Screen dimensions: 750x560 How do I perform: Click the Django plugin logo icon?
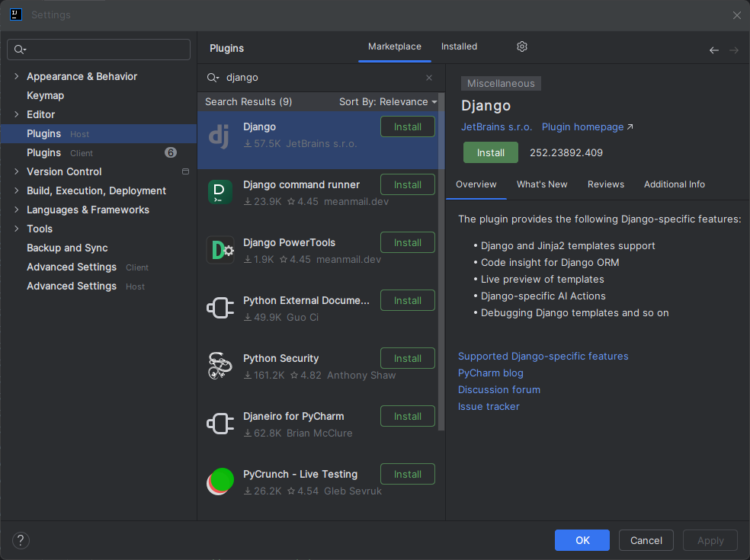click(x=220, y=136)
